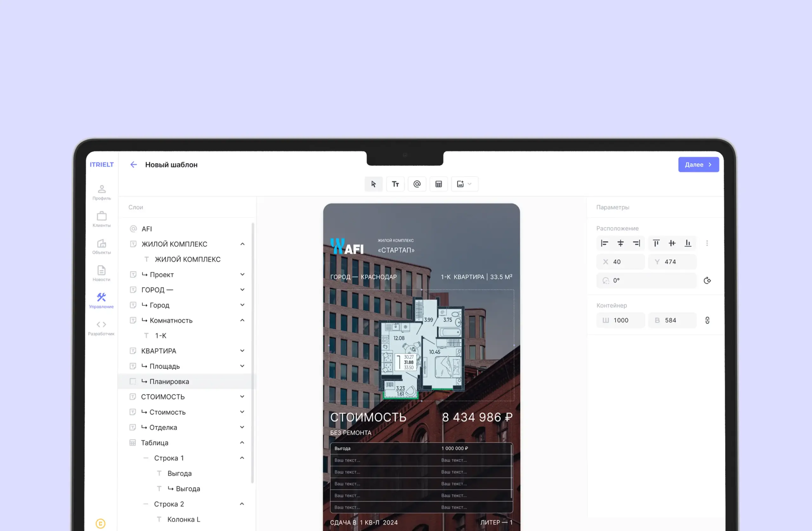
Task: Collapse the Комнатность layer
Action: tap(242, 321)
